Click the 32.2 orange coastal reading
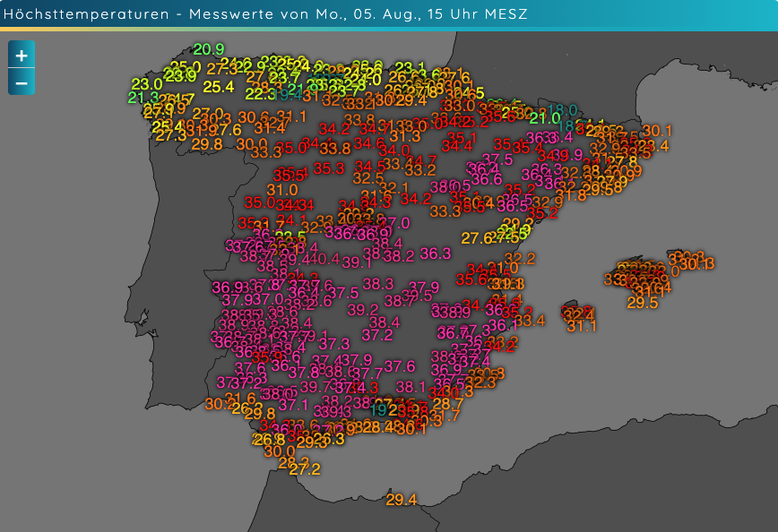 pos(520,259)
